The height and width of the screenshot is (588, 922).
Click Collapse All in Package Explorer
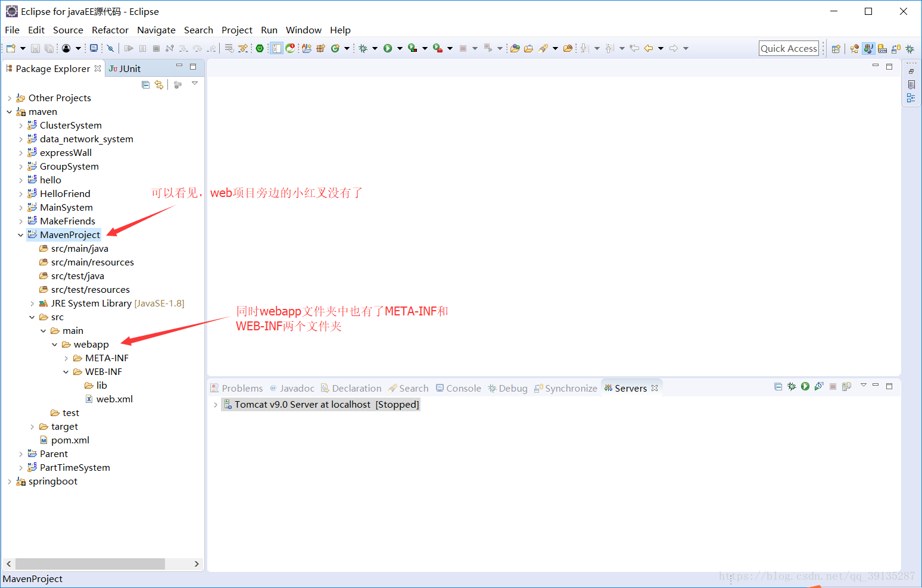tap(145, 85)
